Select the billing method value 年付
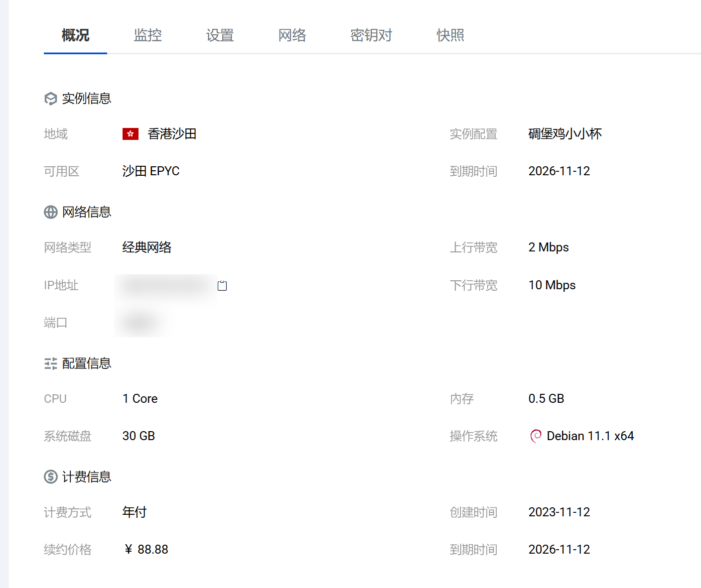The height and width of the screenshot is (588, 701). click(x=135, y=512)
